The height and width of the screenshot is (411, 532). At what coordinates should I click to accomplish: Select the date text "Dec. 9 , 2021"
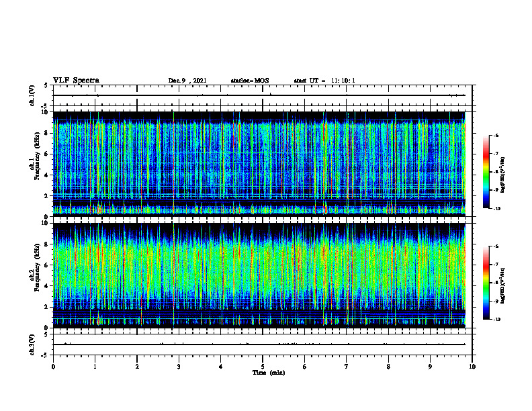pyautogui.click(x=187, y=81)
